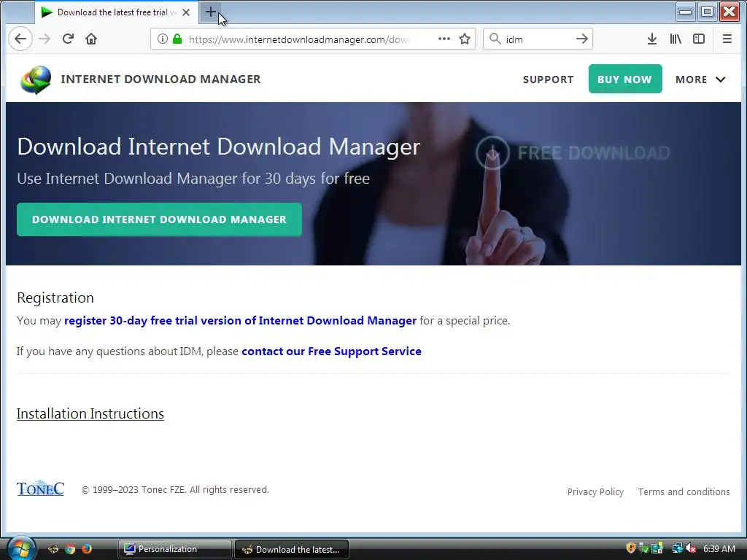Image resolution: width=747 pixels, height=560 pixels.
Task: Click the DOWNLOAD INTERNET DOWNLOAD MANAGER button
Action: pos(159,219)
